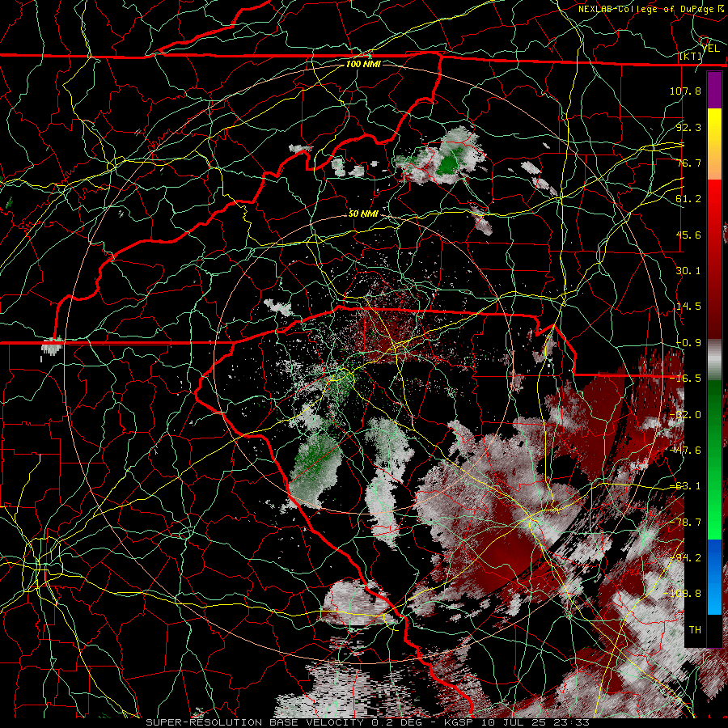Pick the purple segment of the velocity color bar

[x=714, y=90]
